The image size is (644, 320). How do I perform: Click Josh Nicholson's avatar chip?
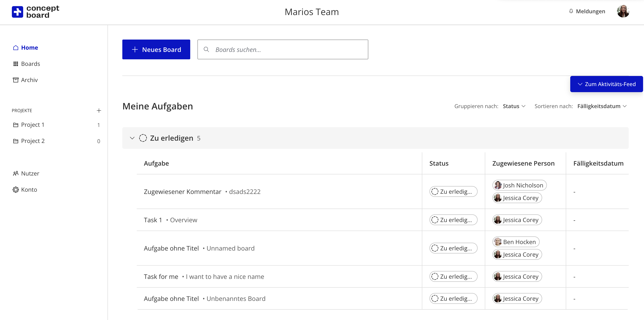(x=519, y=185)
